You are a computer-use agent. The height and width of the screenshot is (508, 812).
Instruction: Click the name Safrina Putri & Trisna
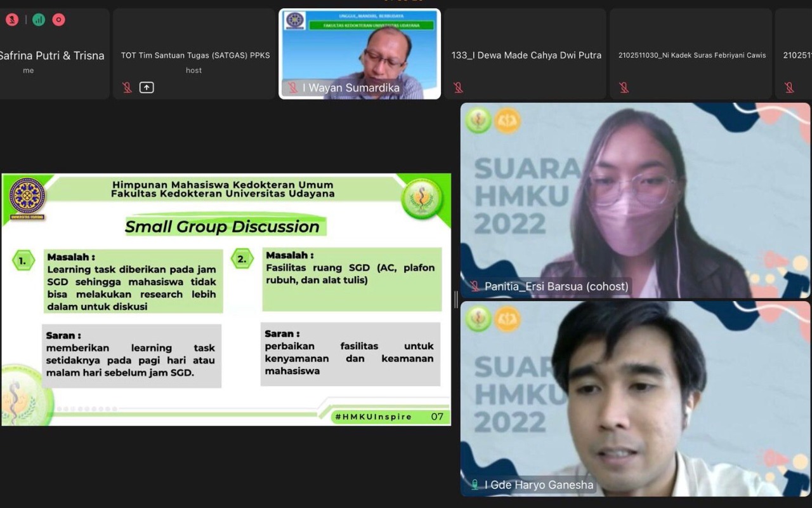(x=51, y=56)
